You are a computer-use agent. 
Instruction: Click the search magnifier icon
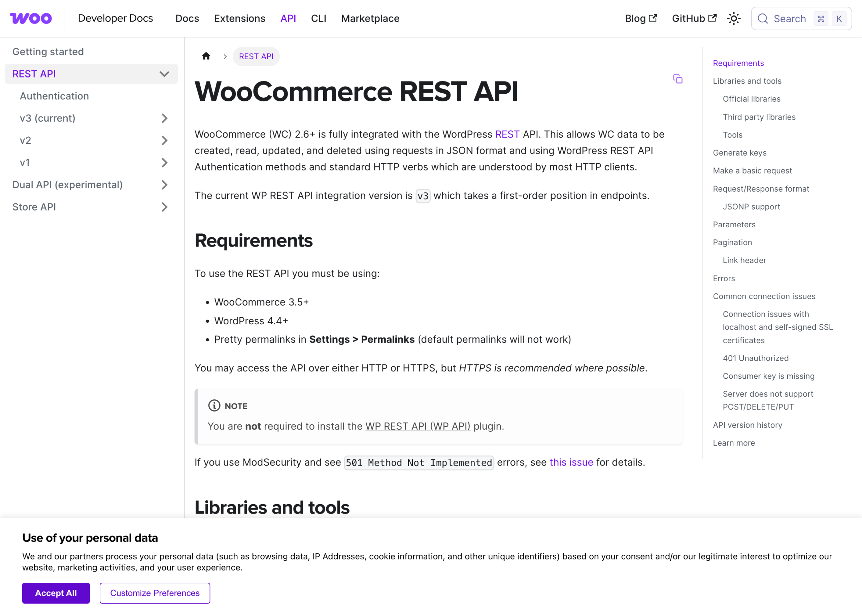click(x=763, y=19)
